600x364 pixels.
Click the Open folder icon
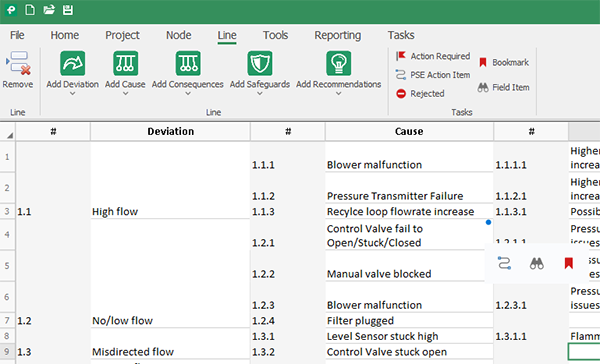49,10
